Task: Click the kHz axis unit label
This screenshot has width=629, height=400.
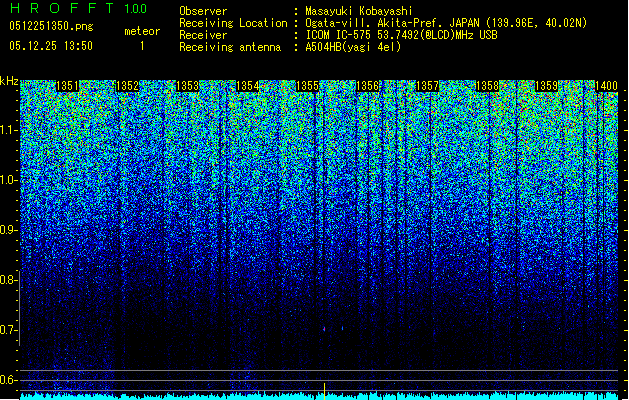Action: (x=9, y=81)
